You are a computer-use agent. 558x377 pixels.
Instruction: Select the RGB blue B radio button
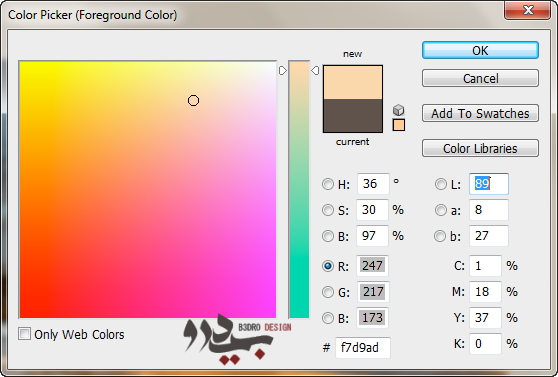coord(328,318)
